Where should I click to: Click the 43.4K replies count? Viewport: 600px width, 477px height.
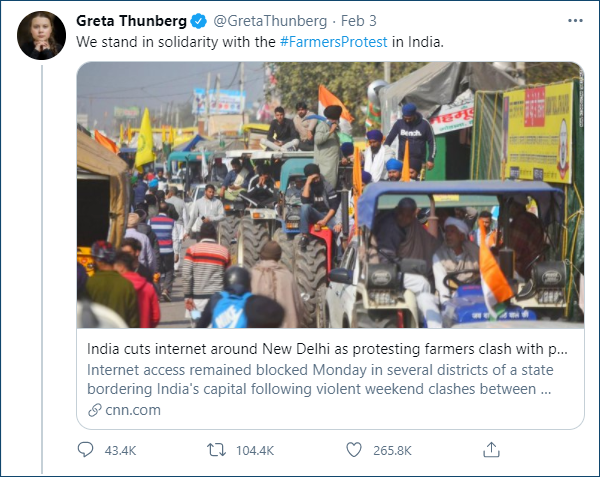point(120,450)
